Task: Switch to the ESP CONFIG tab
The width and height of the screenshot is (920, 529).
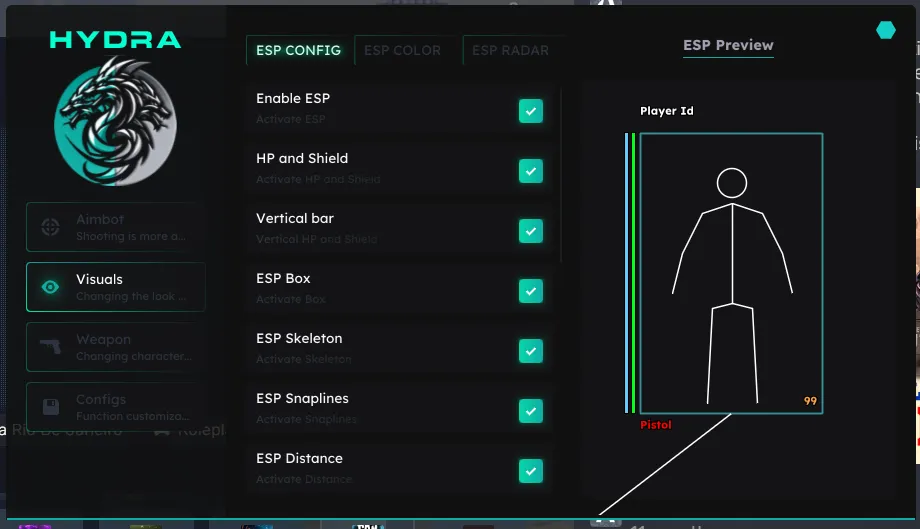Action: 299,50
